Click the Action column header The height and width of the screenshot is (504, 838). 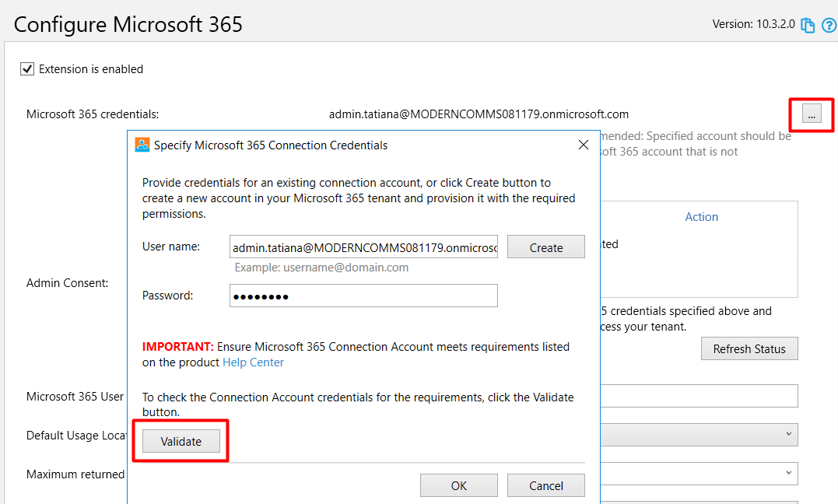(701, 217)
